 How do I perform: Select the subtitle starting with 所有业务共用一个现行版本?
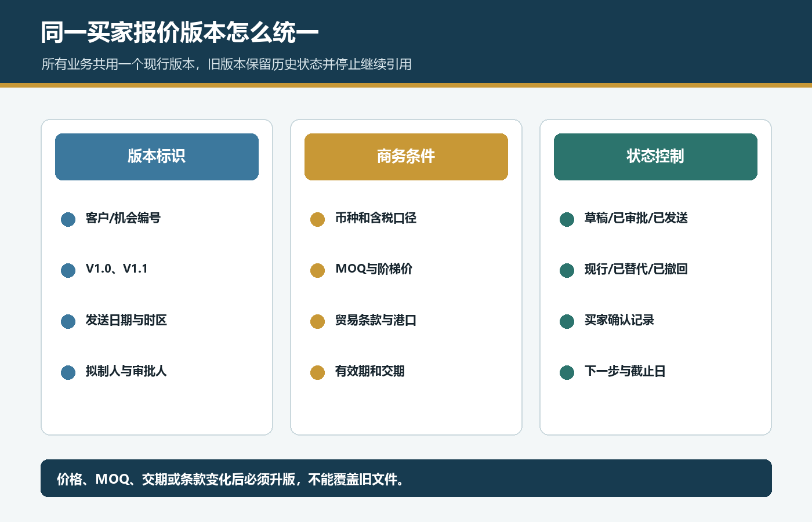click(226, 64)
